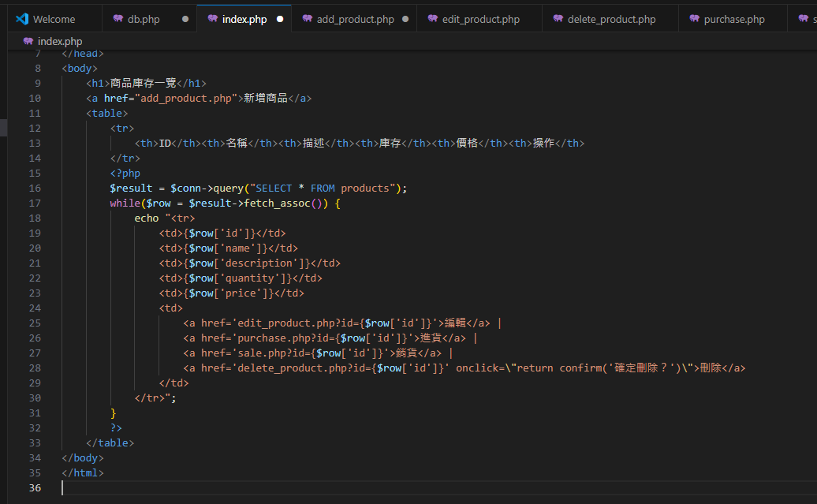Click the add_product.php href in line 10
The width and height of the screenshot is (817, 504).
186,99
